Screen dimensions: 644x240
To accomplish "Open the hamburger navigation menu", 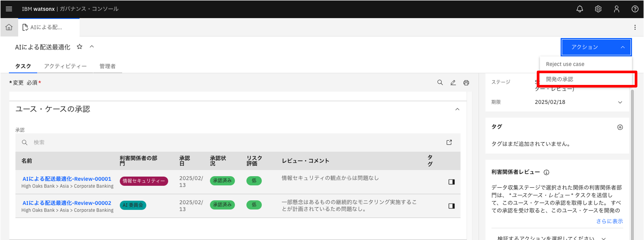I will pos(9,9).
